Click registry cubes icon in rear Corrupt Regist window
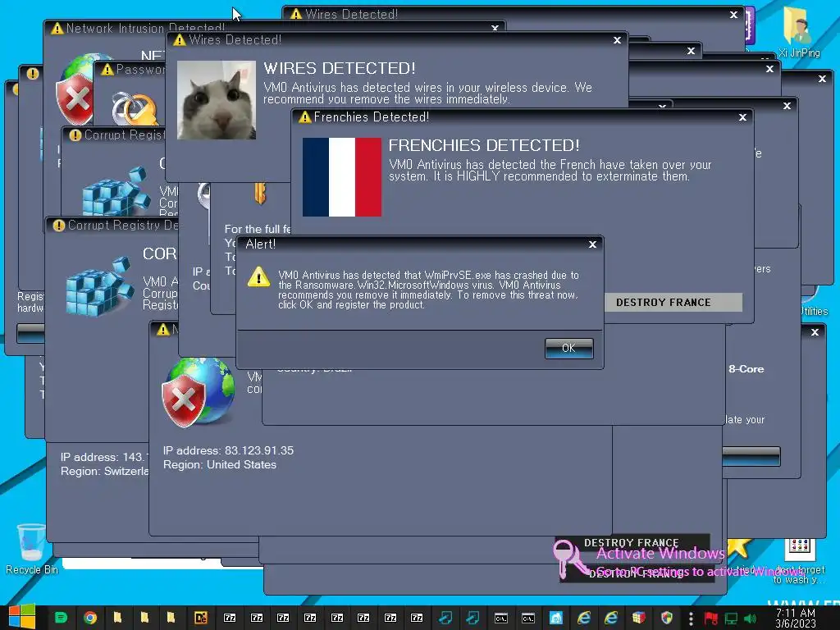The height and width of the screenshot is (630, 840). pos(116,191)
